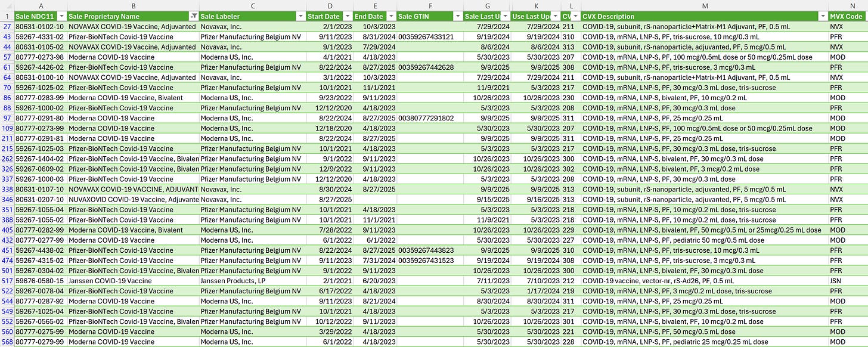Select column E header
The image size is (868, 347).
pos(375,5)
